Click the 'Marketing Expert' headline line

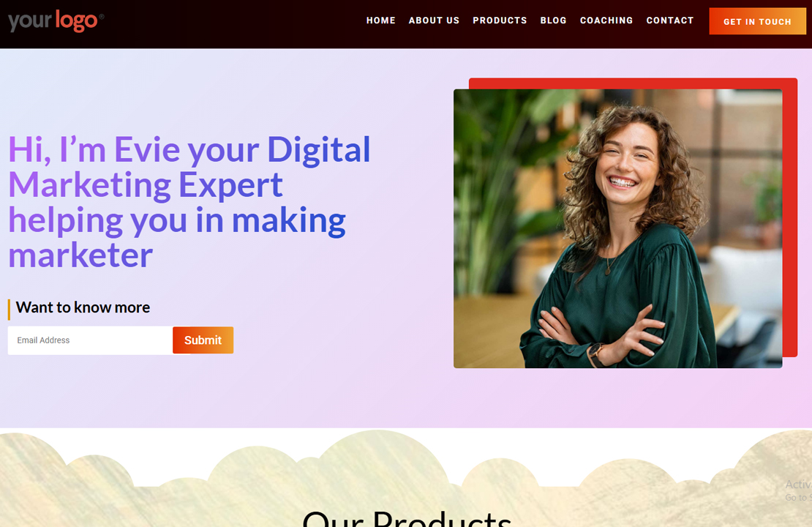point(146,185)
